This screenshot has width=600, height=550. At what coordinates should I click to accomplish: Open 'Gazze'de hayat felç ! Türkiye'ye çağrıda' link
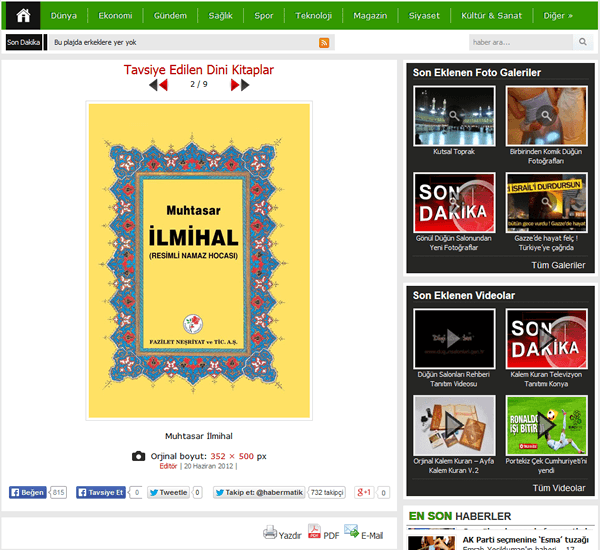click(546, 243)
